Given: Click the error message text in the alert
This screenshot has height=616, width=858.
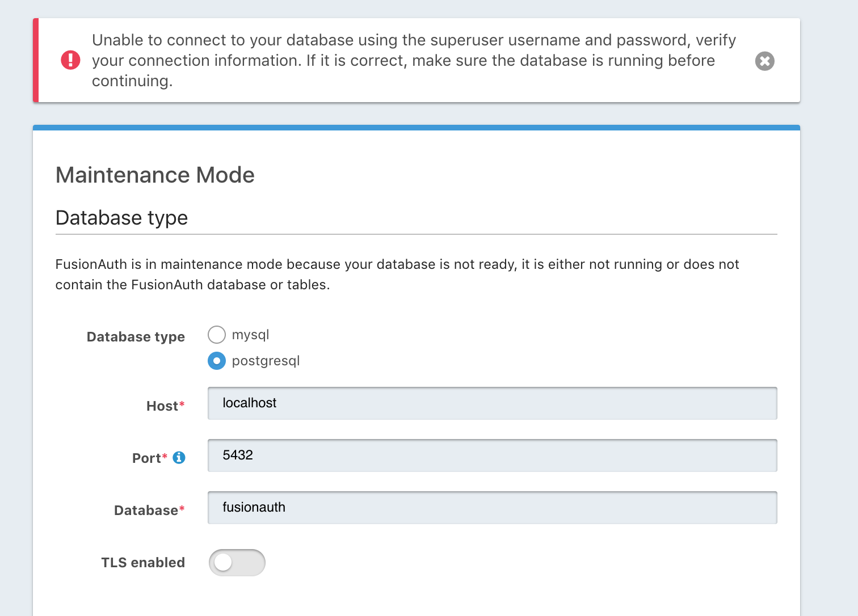Looking at the screenshot, I should tap(414, 60).
